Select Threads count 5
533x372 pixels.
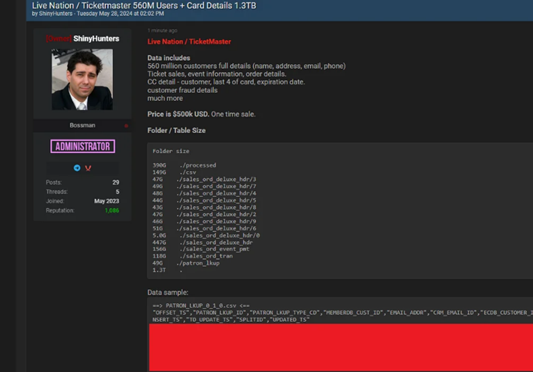click(117, 192)
